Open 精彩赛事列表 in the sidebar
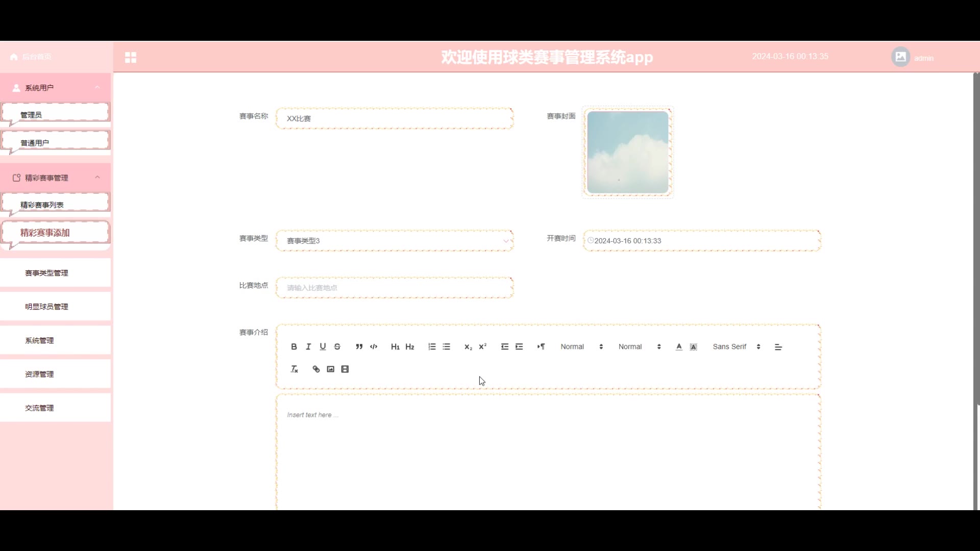 [42, 205]
